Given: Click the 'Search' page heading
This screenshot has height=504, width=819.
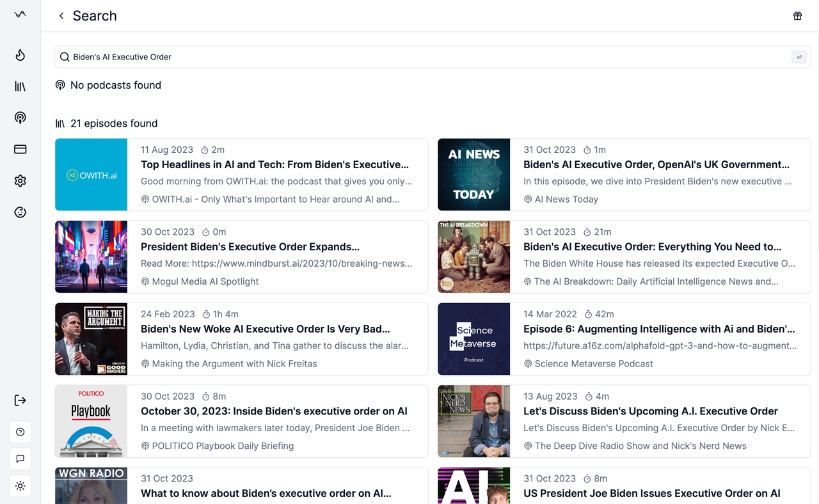Looking at the screenshot, I should click(95, 16).
